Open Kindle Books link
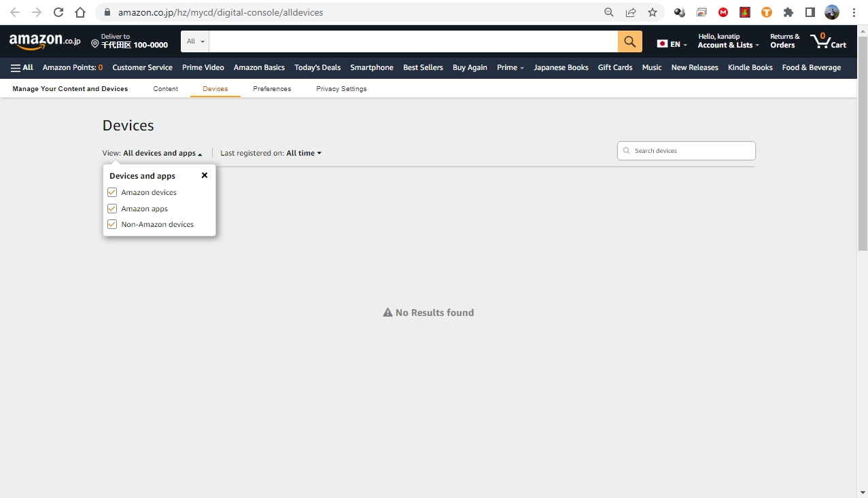This screenshot has width=868, height=498. (750, 67)
